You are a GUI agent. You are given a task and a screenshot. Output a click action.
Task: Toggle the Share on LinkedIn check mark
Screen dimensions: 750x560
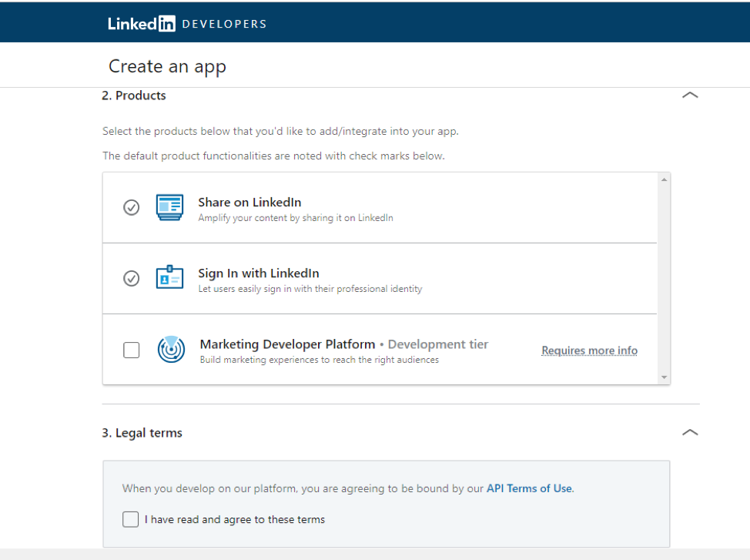[132, 207]
